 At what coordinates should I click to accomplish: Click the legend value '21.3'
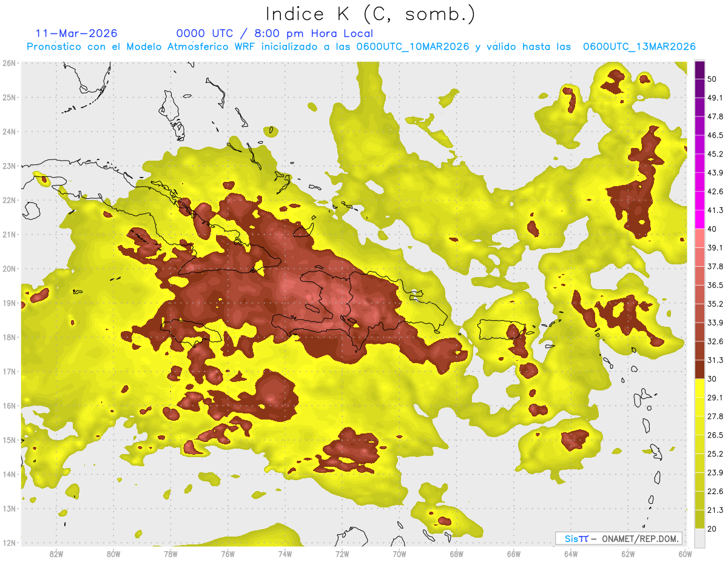click(715, 510)
